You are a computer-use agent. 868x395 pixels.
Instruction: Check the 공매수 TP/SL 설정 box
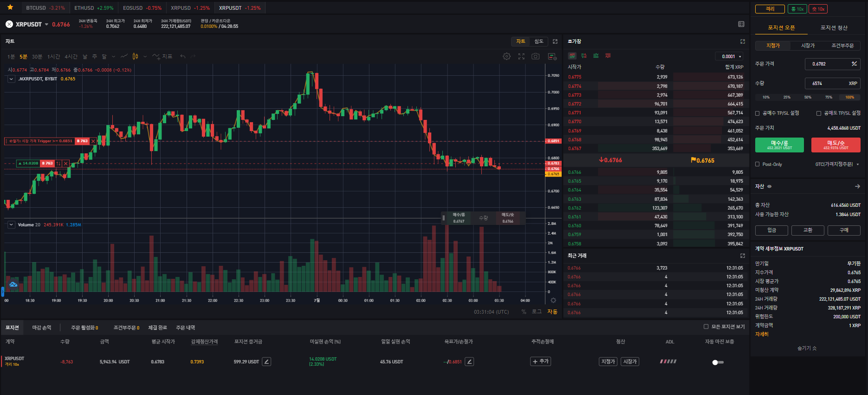758,113
